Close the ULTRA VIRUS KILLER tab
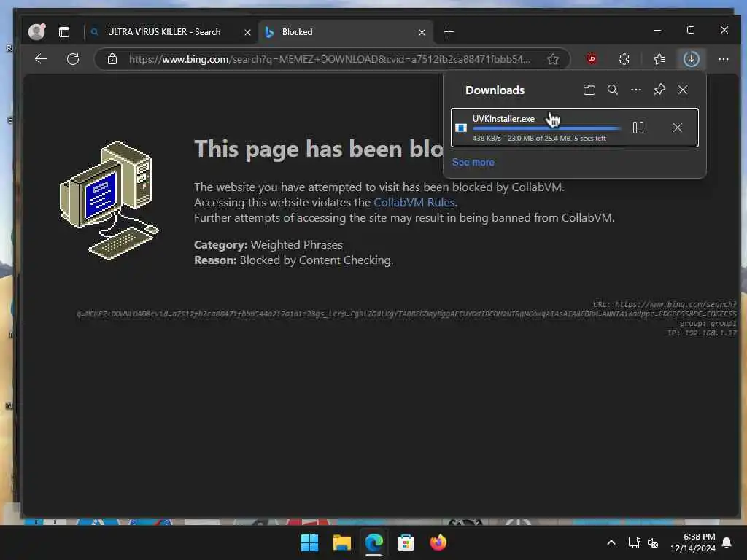 (x=247, y=32)
